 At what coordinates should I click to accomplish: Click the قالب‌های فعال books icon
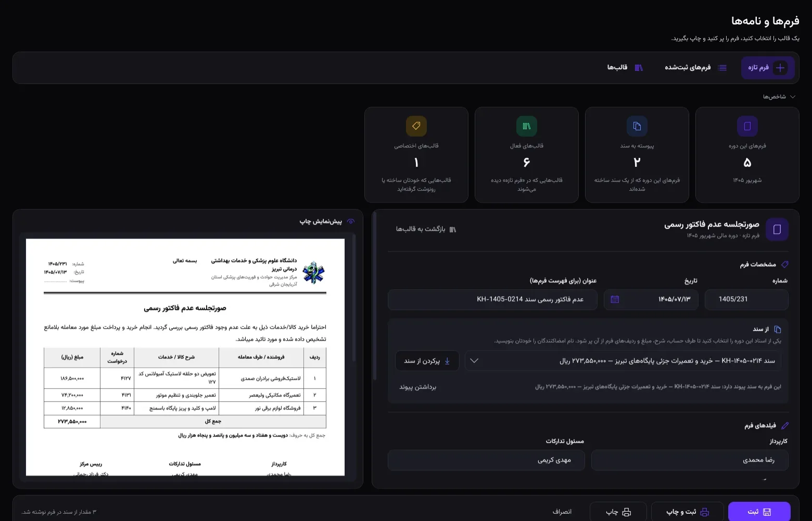(527, 126)
